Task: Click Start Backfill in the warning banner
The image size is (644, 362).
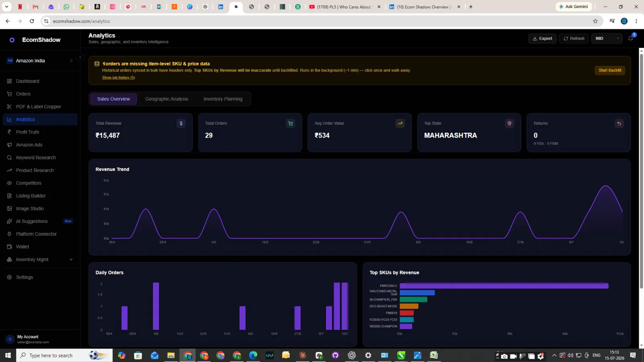Action: 610,70
